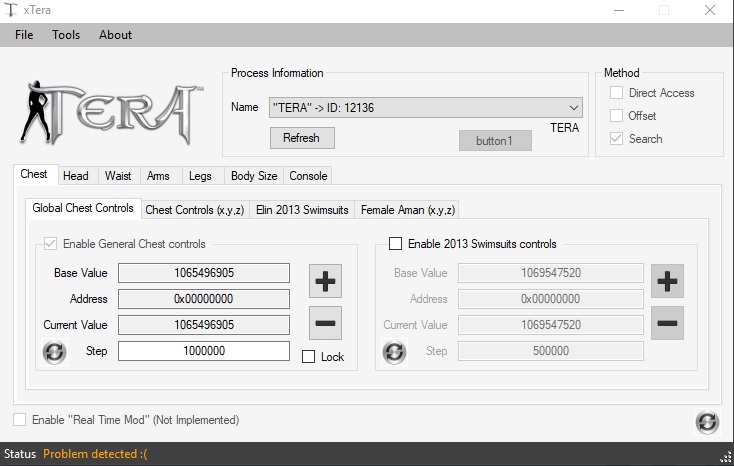Screen dimensions: 734x466
Task: Click the refresh icon beside the Step field
Action: pos(54,352)
